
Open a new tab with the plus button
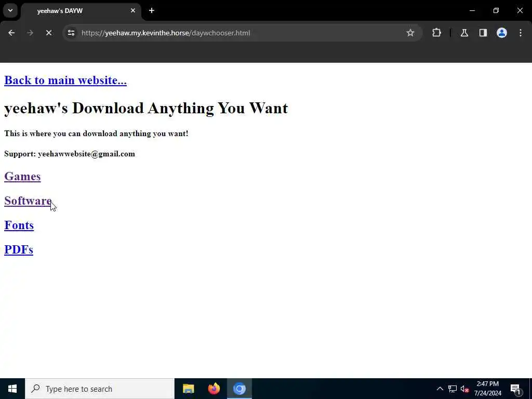coord(152,10)
